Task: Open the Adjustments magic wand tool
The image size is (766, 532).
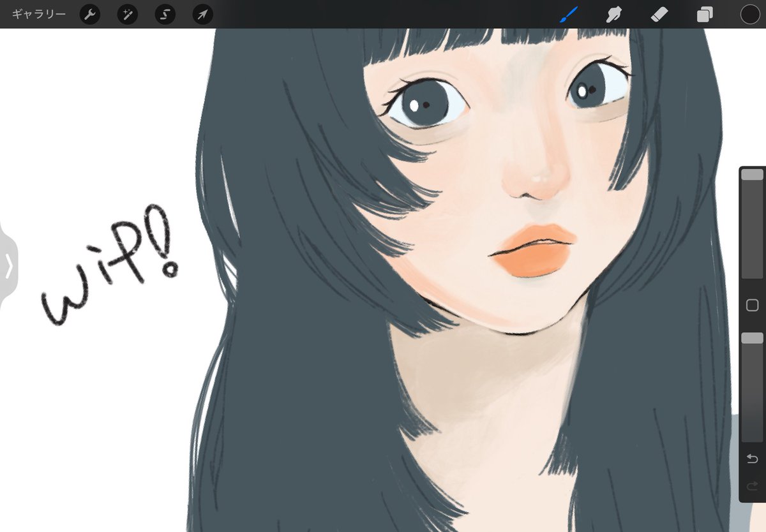Action: coord(126,14)
